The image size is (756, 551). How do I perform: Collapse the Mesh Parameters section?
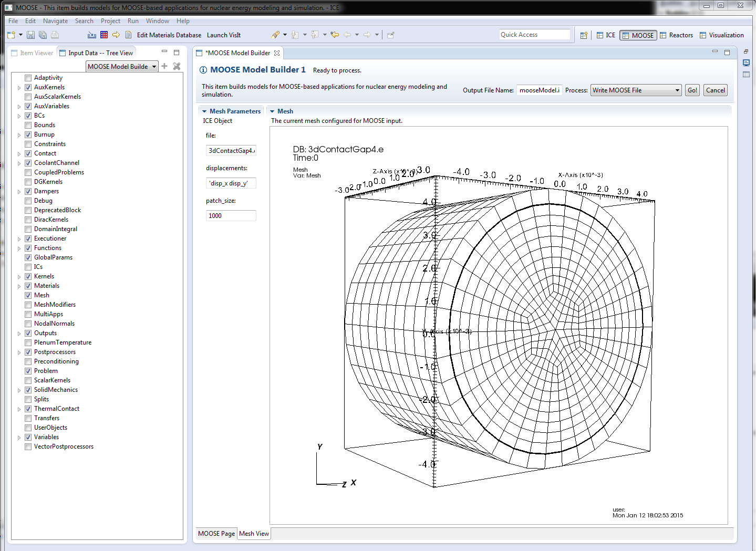(204, 111)
